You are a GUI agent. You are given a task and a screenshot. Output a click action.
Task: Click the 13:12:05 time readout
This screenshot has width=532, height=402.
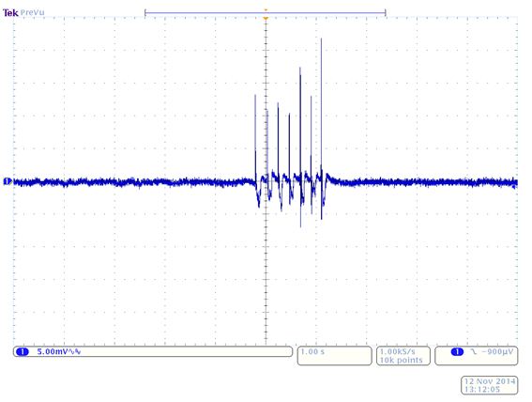(x=481, y=390)
